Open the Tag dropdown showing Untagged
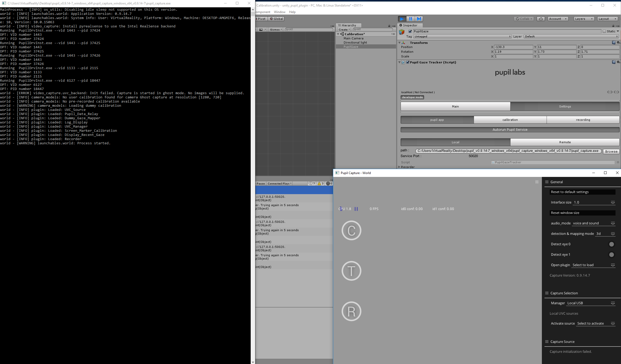621x364 pixels. click(462, 37)
